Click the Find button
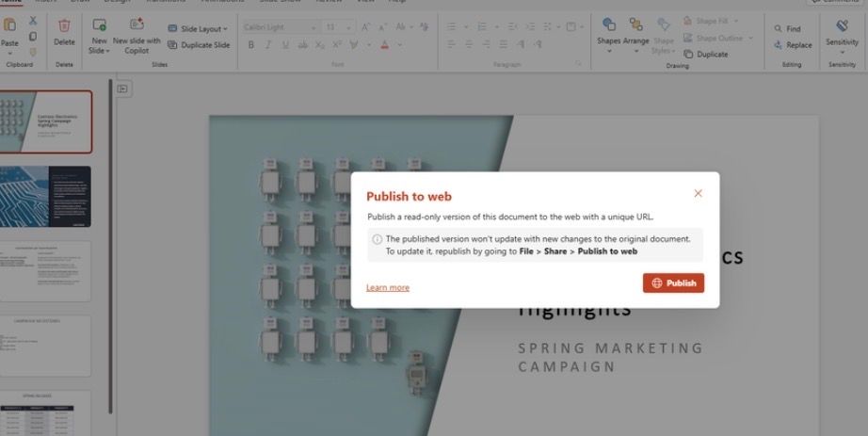The height and width of the screenshot is (436, 868). point(788,29)
